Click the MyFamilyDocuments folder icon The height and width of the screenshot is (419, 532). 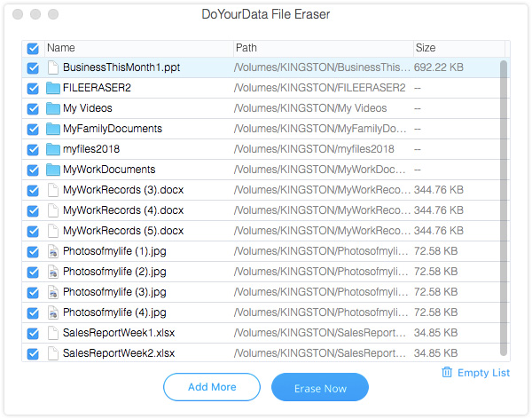click(52, 129)
